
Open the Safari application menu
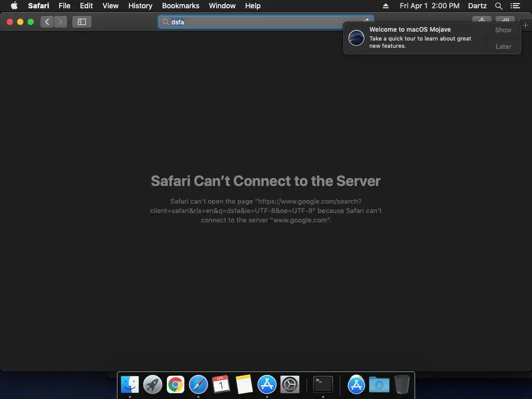(38, 6)
